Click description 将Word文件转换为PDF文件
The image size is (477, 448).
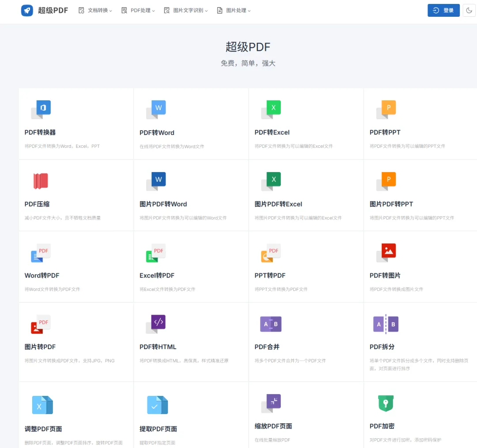52,290
